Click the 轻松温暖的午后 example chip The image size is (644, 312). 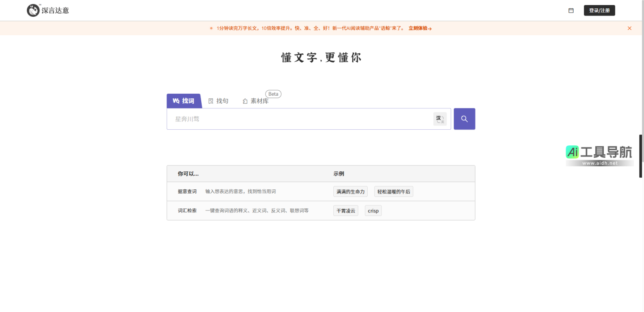(x=393, y=191)
